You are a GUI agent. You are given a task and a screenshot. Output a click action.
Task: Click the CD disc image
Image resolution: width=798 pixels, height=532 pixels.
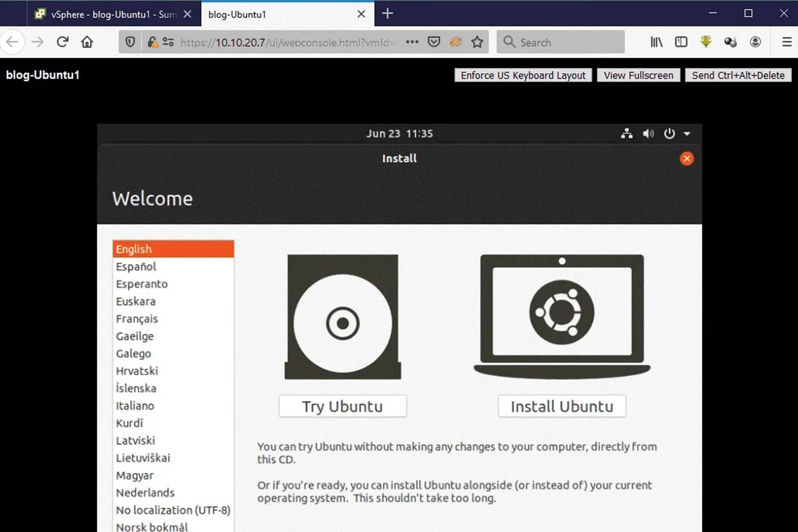342,317
